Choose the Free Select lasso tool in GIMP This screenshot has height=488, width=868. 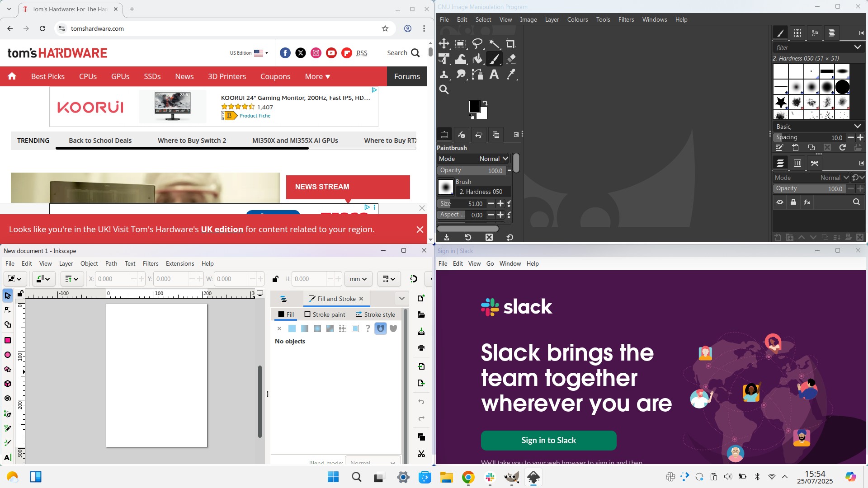(477, 44)
